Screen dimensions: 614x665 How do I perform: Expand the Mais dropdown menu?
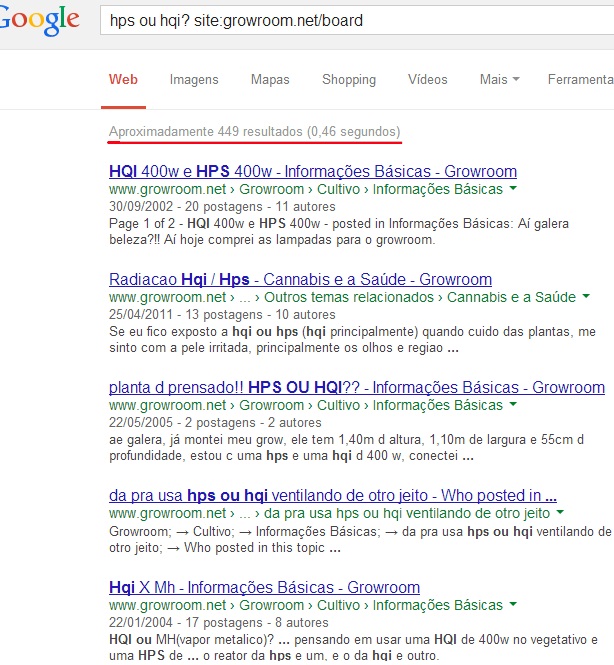tap(500, 79)
